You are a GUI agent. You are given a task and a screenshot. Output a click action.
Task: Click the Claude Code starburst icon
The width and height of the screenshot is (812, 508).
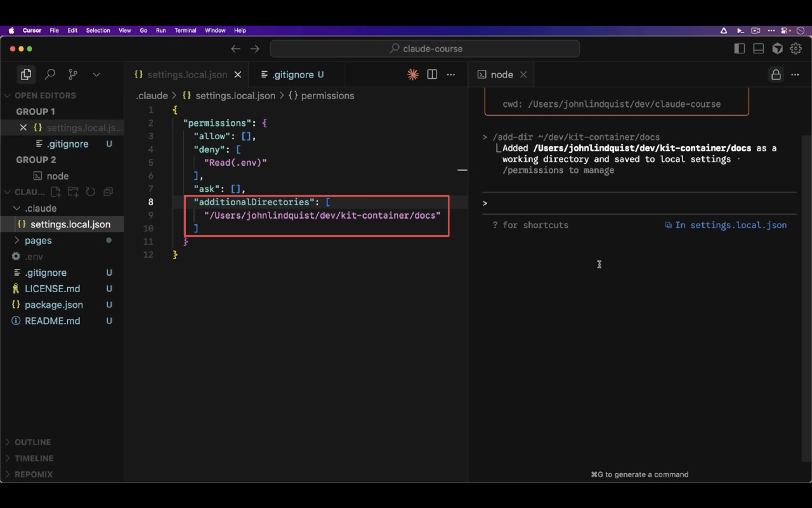click(x=413, y=74)
